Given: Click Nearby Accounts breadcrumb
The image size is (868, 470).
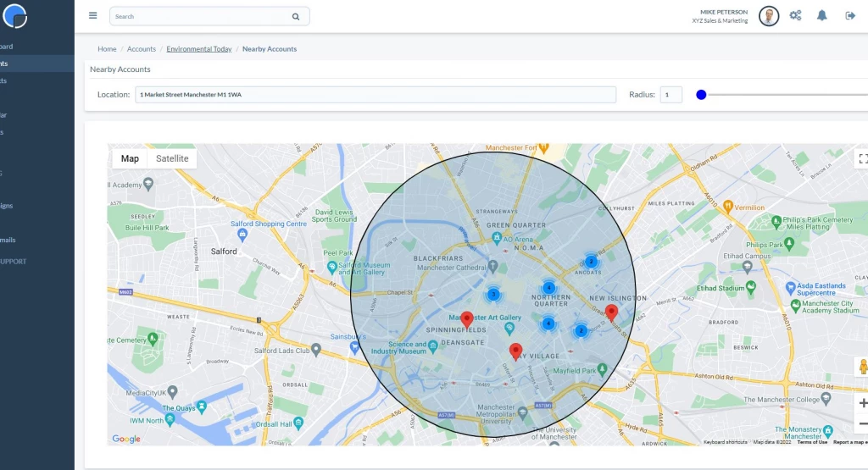Looking at the screenshot, I should (270, 49).
